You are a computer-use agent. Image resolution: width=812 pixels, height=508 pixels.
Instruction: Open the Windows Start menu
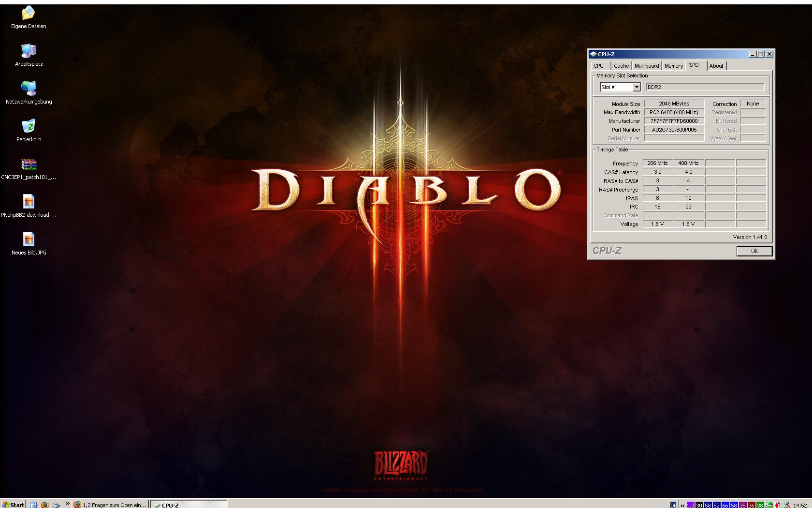point(13,504)
